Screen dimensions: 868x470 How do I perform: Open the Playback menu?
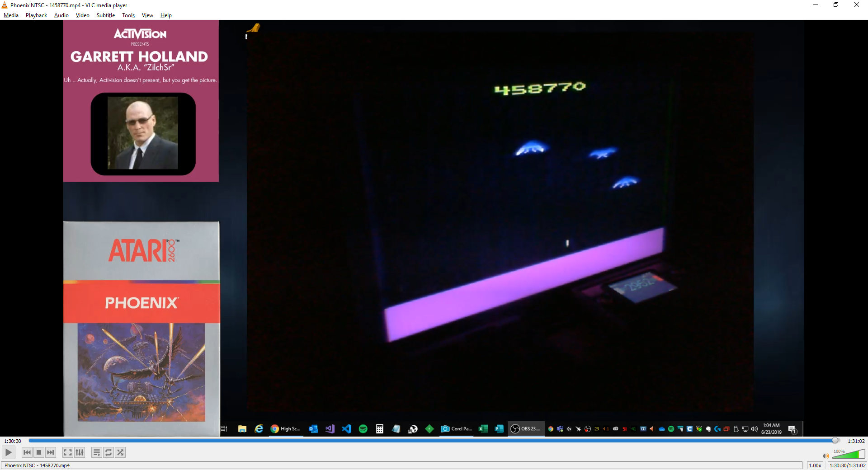36,15
